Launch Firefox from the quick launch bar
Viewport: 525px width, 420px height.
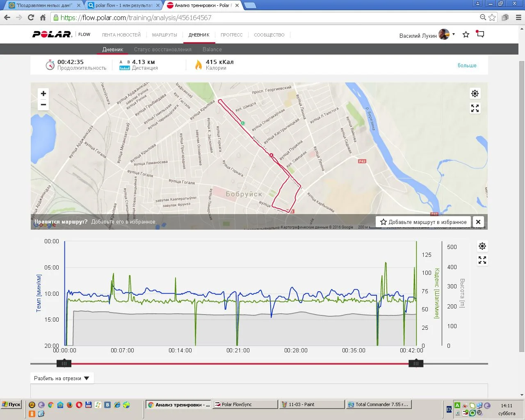click(70, 405)
